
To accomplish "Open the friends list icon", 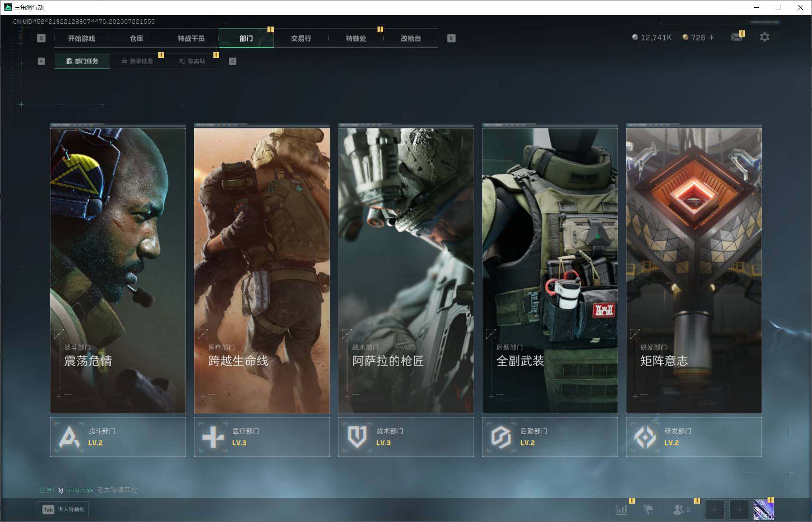I will tap(681, 509).
